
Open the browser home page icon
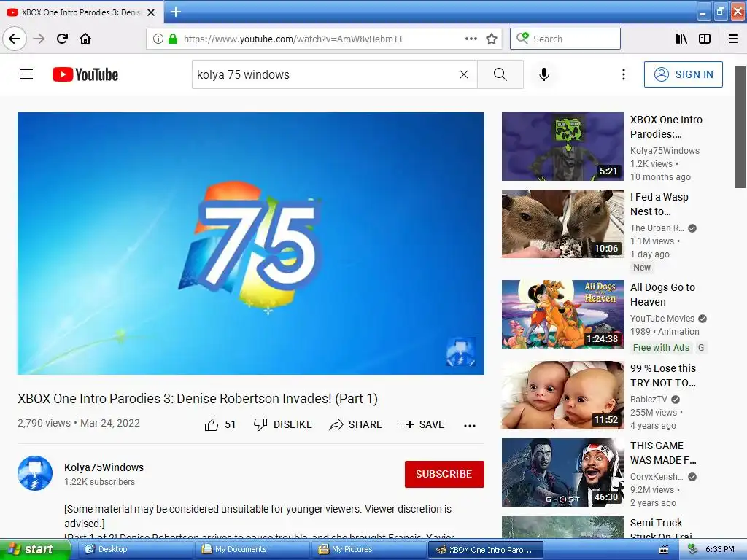point(85,39)
